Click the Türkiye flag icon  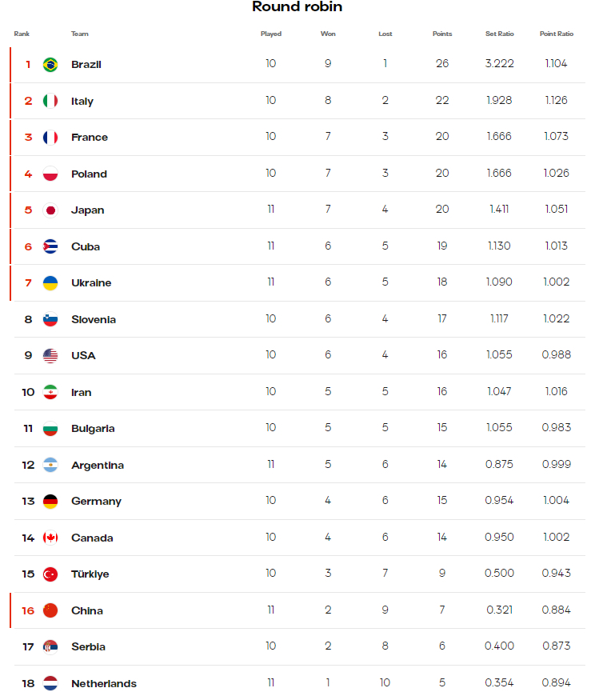(50, 574)
